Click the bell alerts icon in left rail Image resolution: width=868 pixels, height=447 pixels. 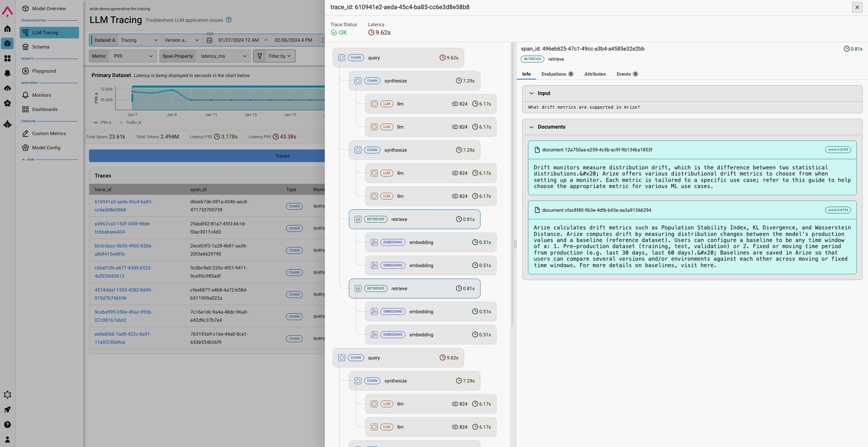click(x=8, y=73)
